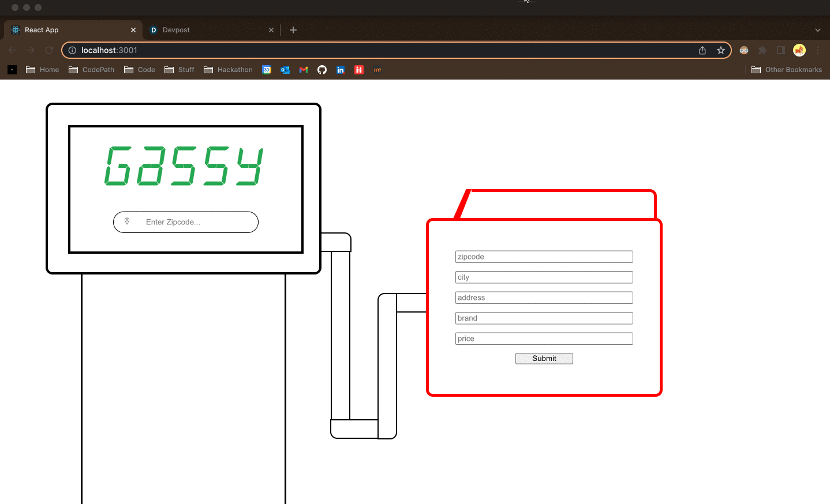
Task: Bookmark this page with star icon
Action: 721,50
